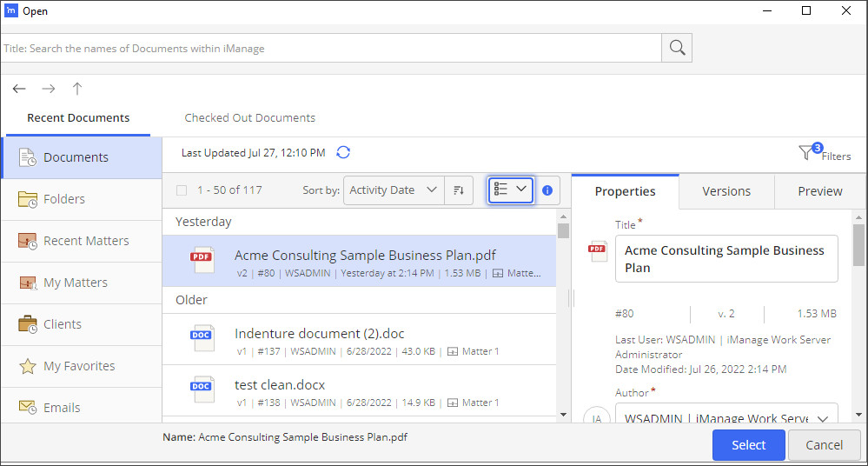This screenshot has height=466, width=868.
Task: Select test clean.docx document
Action: tap(359, 390)
